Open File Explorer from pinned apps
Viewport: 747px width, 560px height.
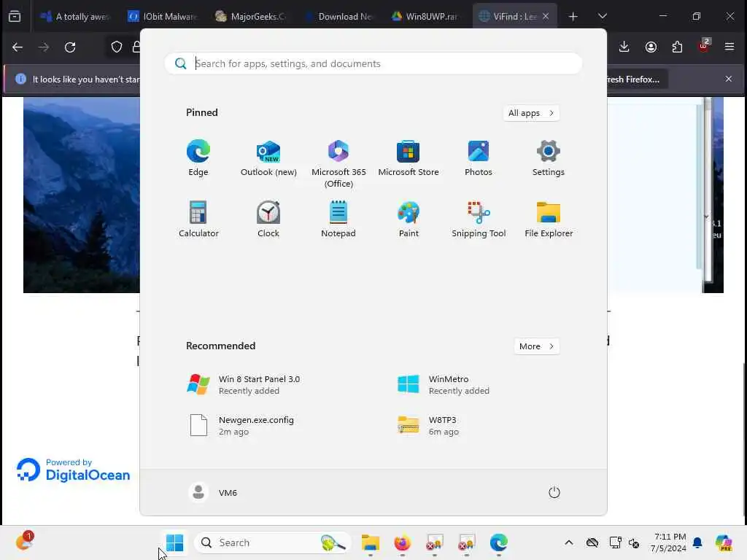click(549, 219)
